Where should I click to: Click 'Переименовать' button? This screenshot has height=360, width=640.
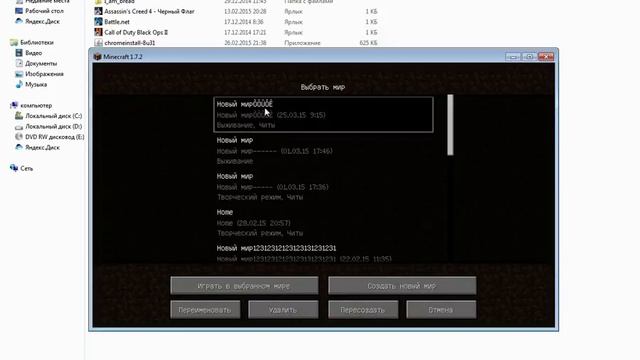[x=205, y=310]
